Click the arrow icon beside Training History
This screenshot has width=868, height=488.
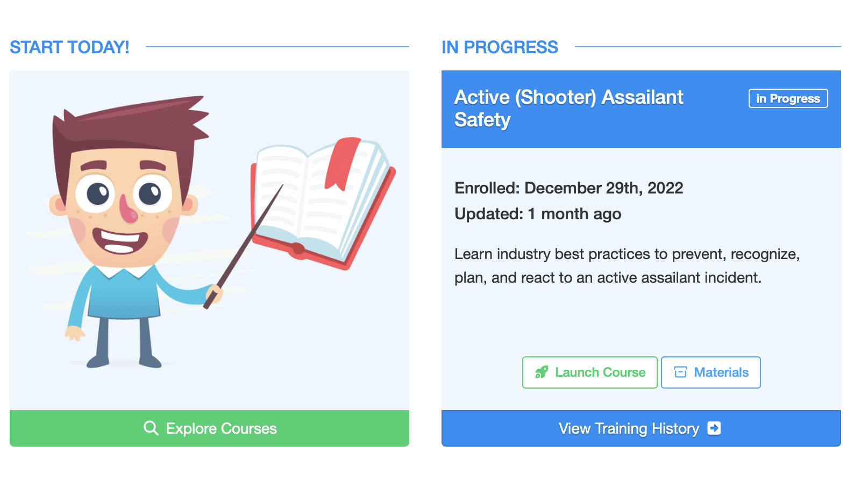coord(714,428)
